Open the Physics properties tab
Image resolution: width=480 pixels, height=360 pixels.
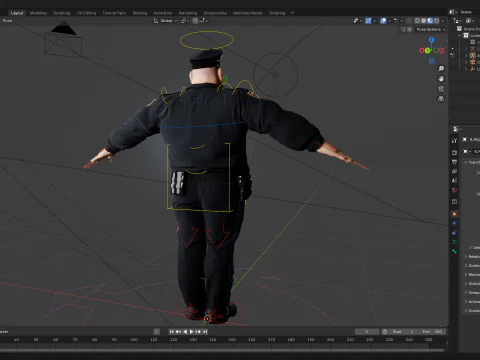(454, 223)
